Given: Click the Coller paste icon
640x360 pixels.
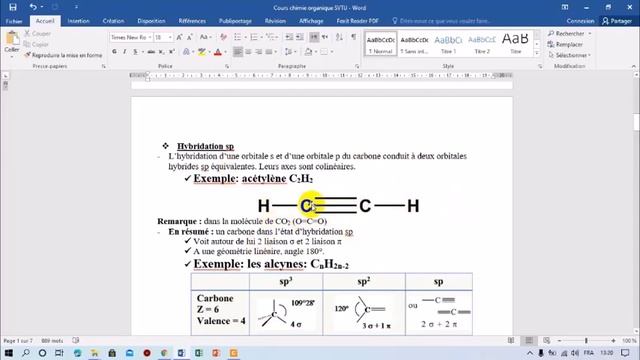Looking at the screenshot, I should [12, 38].
